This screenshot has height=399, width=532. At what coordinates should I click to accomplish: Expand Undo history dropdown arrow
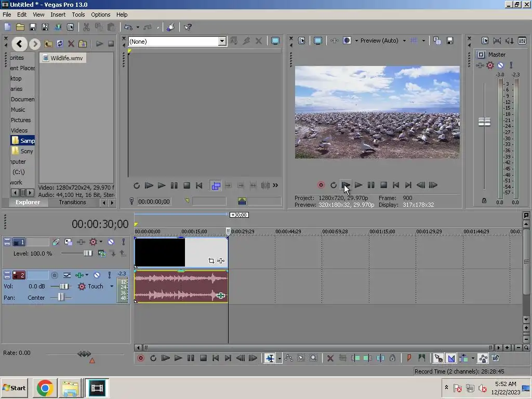pyautogui.click(x=138, y=27)
